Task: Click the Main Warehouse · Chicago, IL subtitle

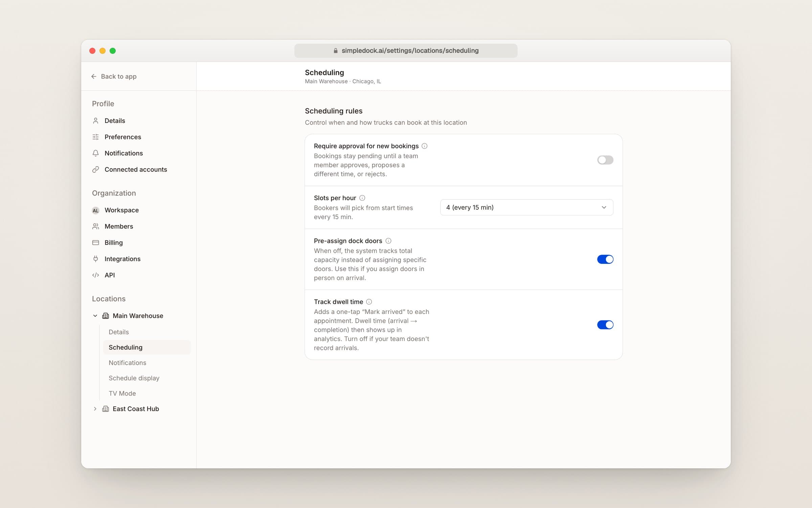Action: coord(343,81)
